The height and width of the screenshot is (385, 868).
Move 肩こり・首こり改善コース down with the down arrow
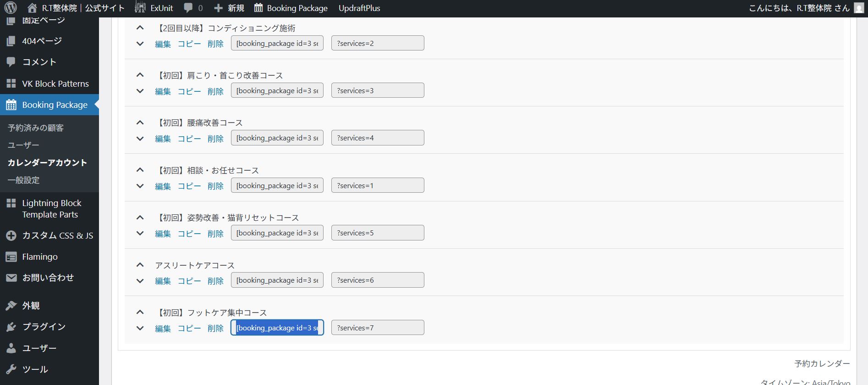[x=140, y=91]
